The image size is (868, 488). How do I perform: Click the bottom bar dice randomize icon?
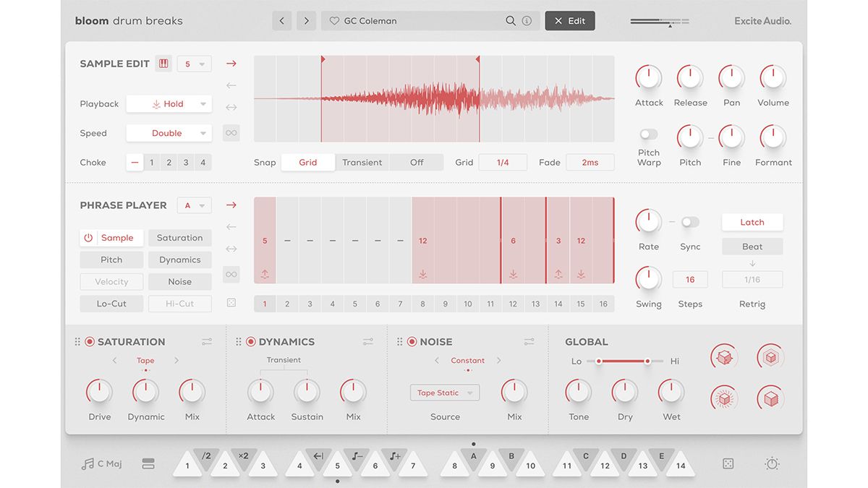(728, 464)
